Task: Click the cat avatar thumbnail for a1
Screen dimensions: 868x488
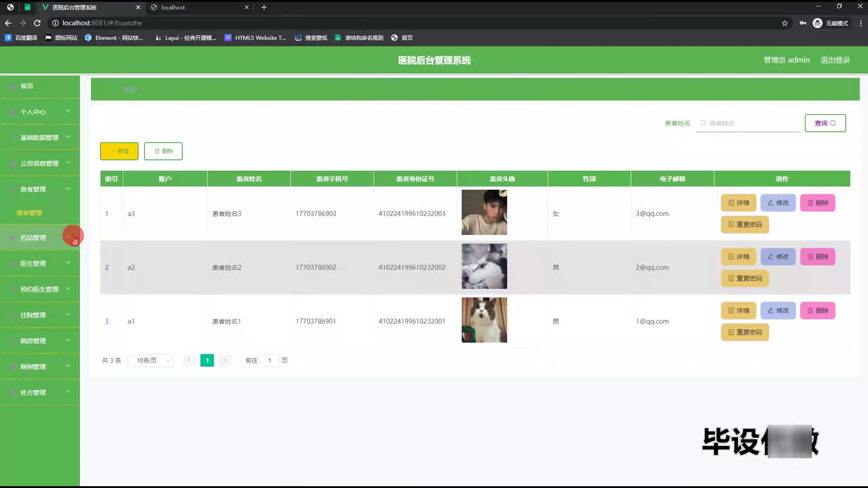Action: tap(484, 320)
